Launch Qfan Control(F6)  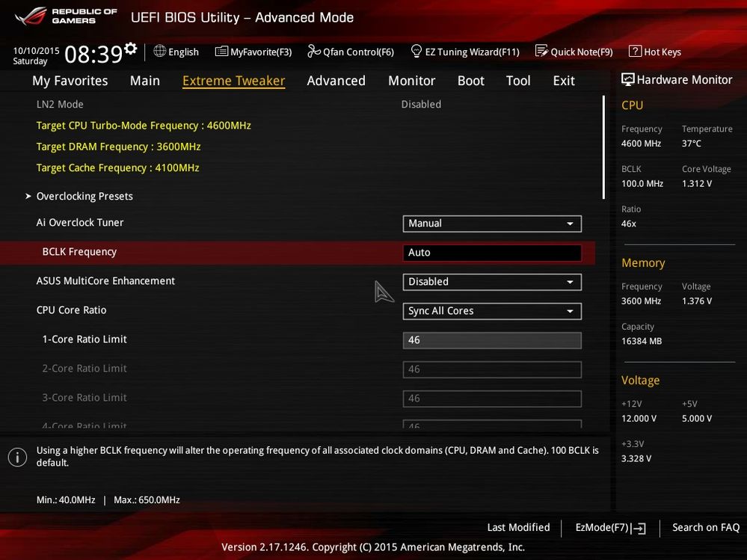point(351,52)
